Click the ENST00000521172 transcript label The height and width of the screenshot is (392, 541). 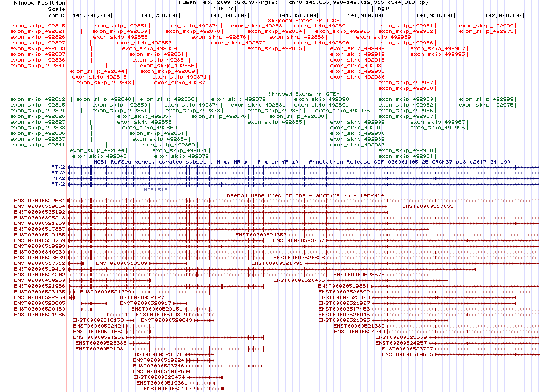[x=169, y=389]
